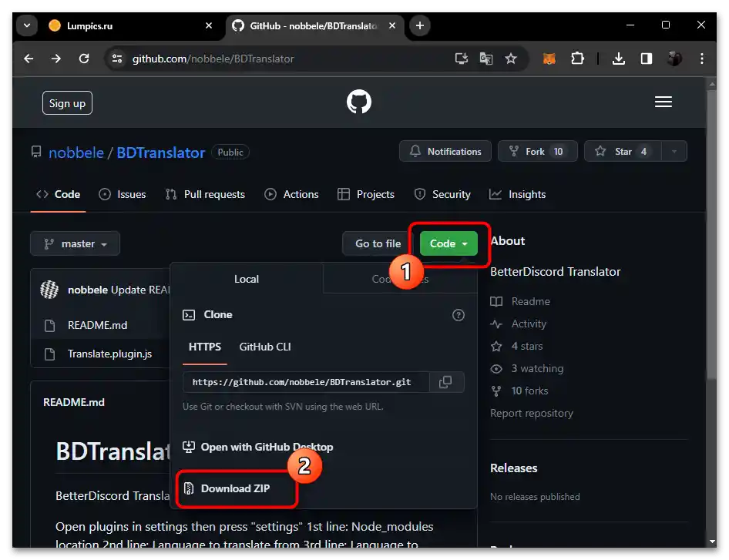729x560 pixels.
Task: Open 10 forks link
Action: 519,391
